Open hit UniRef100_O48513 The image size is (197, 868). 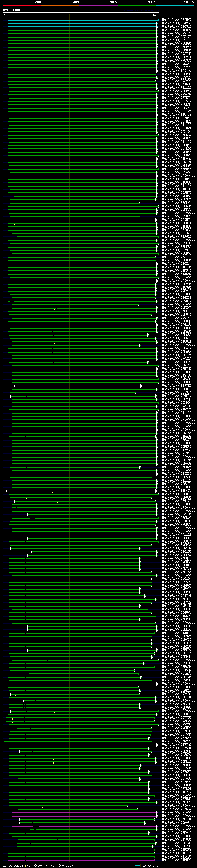coord(176,26)
